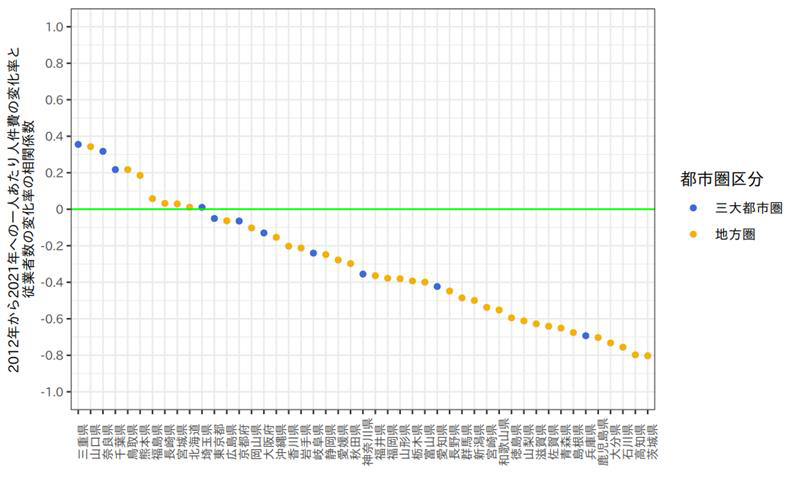Select the 地方圏 legend label
This screenshot has width=800, height=478.
(x=734, y=232)
